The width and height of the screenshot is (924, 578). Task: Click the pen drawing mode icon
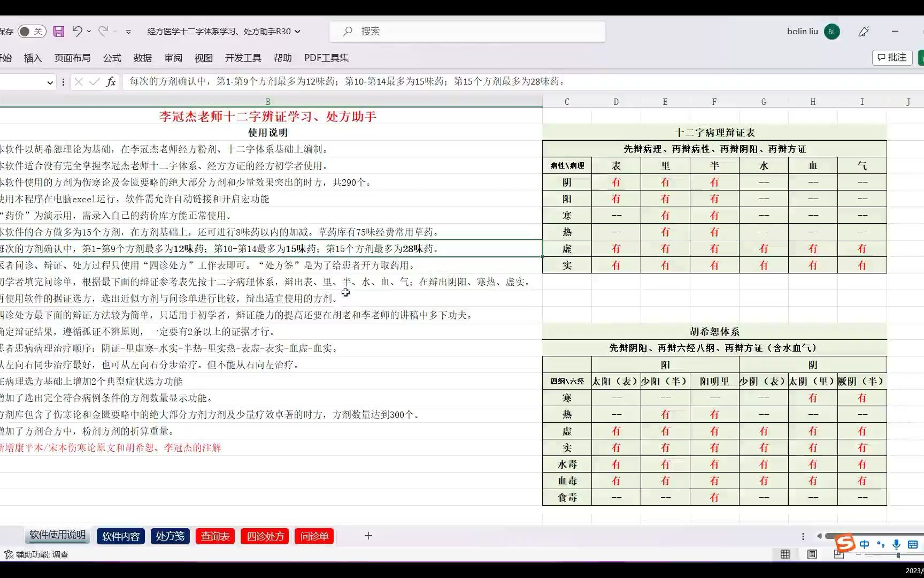click(x=864, y=32)
